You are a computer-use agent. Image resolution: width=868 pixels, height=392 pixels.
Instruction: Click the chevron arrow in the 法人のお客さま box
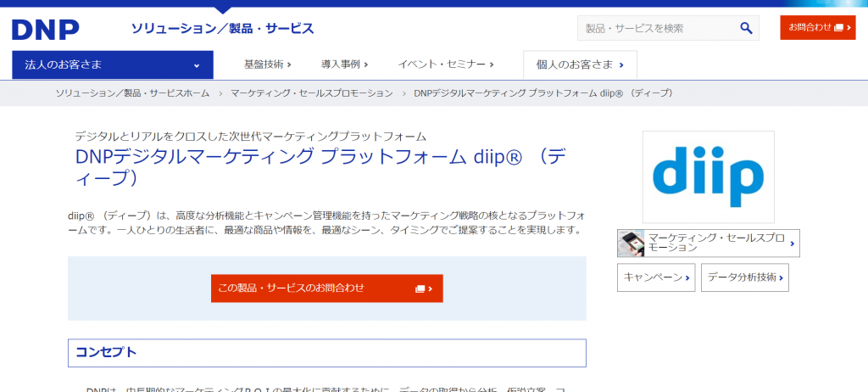pyautogui.click(x=197, y=66)
